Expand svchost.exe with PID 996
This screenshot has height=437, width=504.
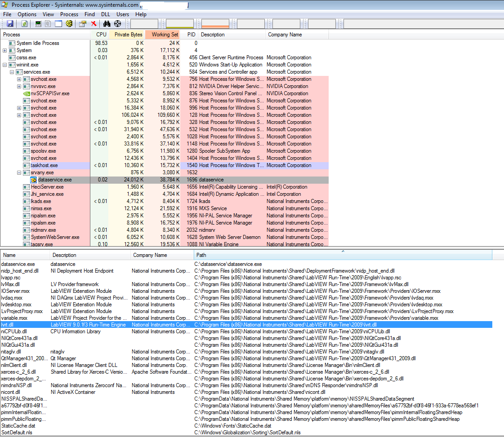click(x=19, y=108)
